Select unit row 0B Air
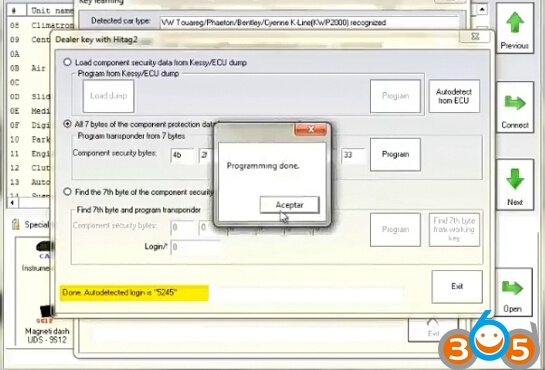 pyautogui.click(x=29, y=68)
